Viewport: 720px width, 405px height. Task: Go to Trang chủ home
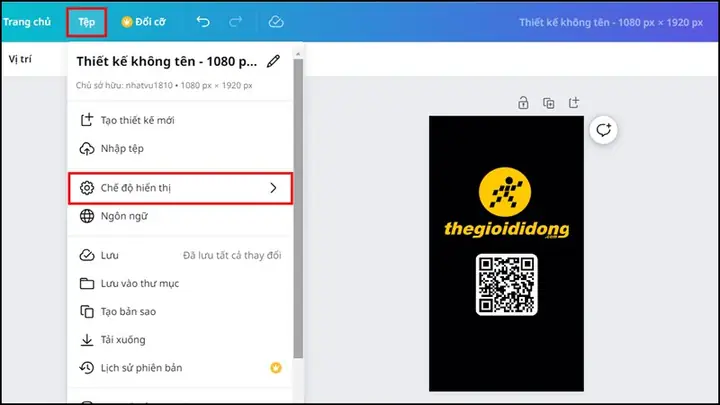[27, 22]
